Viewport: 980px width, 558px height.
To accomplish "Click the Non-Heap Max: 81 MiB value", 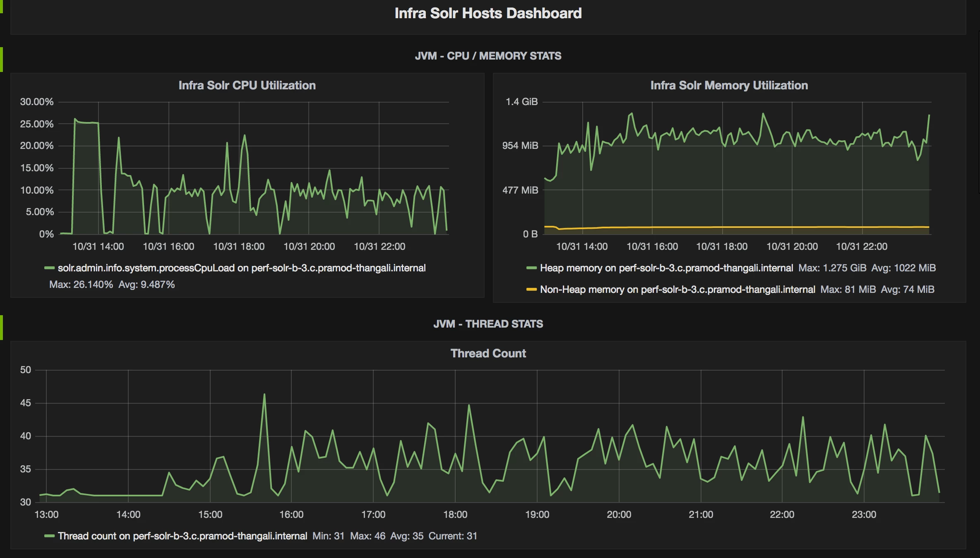I will [x=848, y=290].
